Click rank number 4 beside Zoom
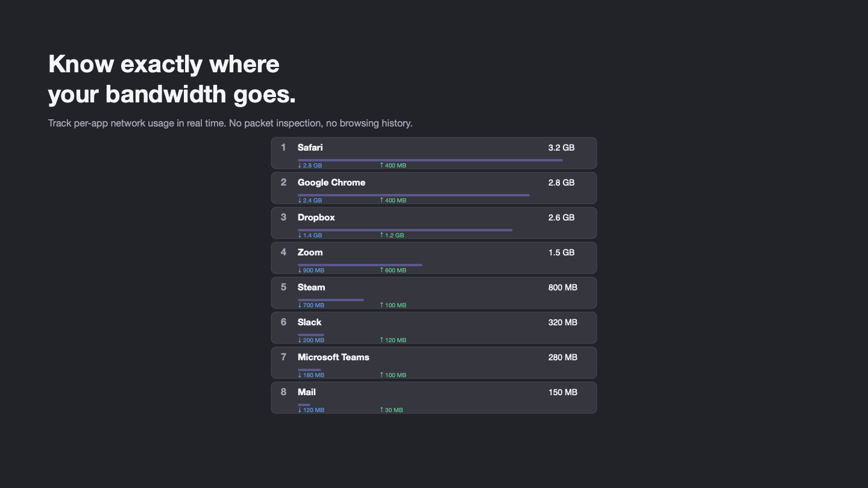The width and height of the screenshot is (868, 488). (x=283, y=252)
